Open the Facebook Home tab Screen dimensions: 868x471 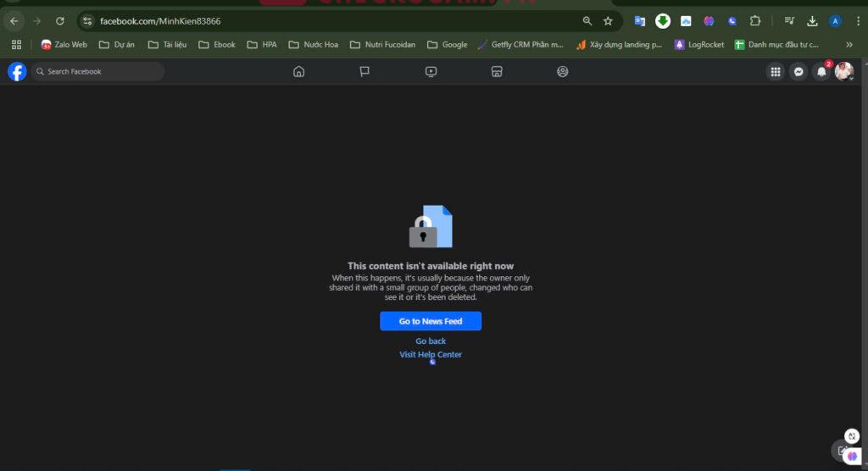298,72
